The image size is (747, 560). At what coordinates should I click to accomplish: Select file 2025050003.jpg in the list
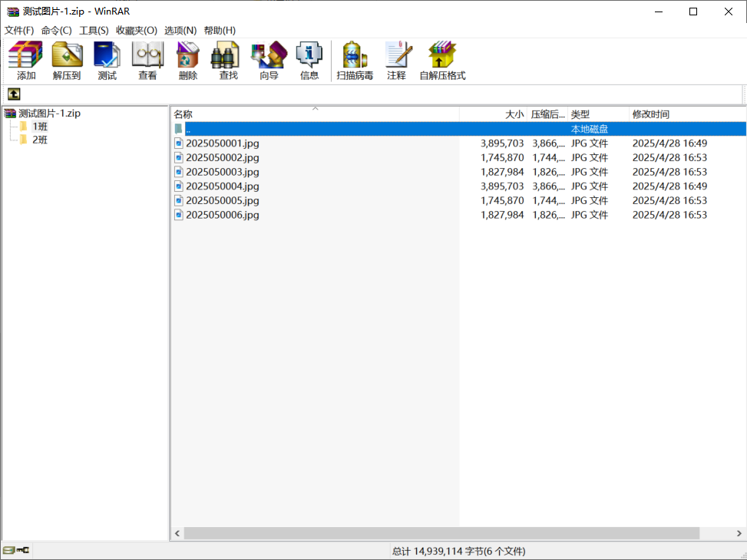tap(223, 172)
